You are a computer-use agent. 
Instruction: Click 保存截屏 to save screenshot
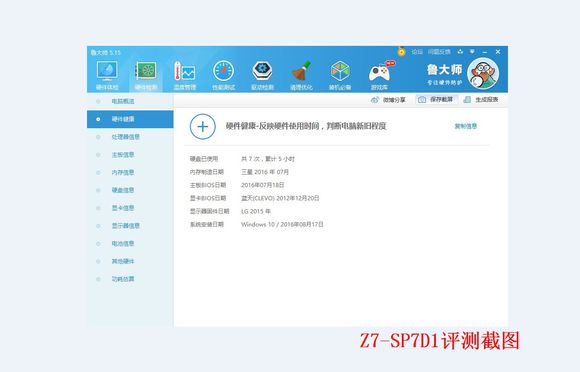tap(436, 99)
